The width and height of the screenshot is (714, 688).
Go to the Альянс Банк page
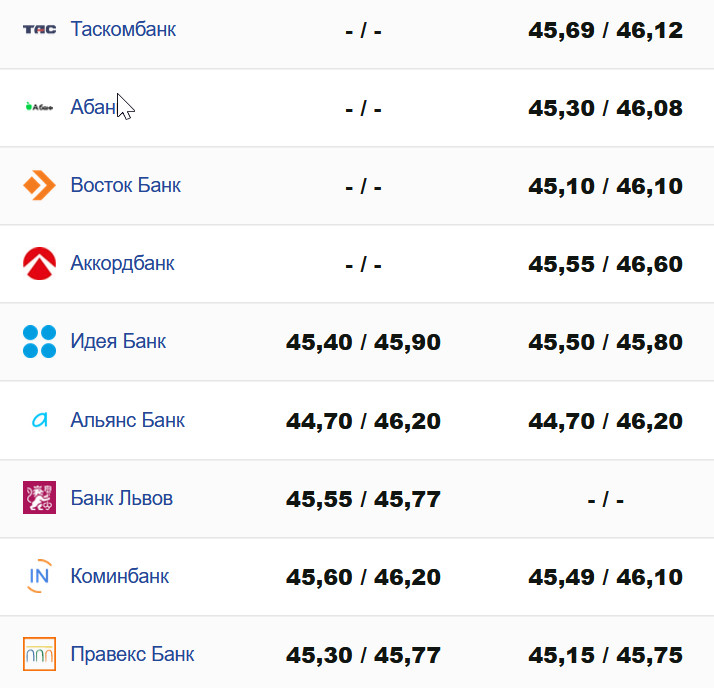pos(128,420)
